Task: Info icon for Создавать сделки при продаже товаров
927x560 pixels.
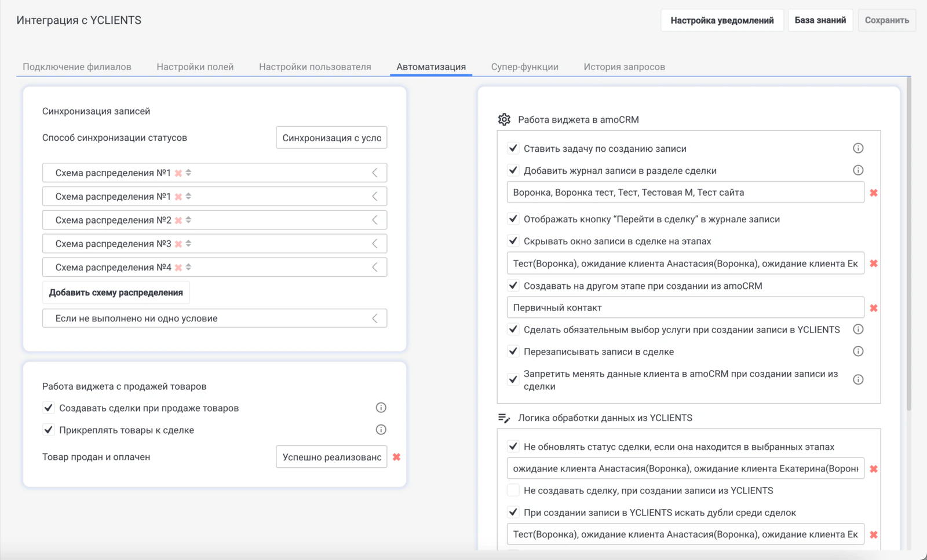Action: pyautogui.click(x=381, y=408)
